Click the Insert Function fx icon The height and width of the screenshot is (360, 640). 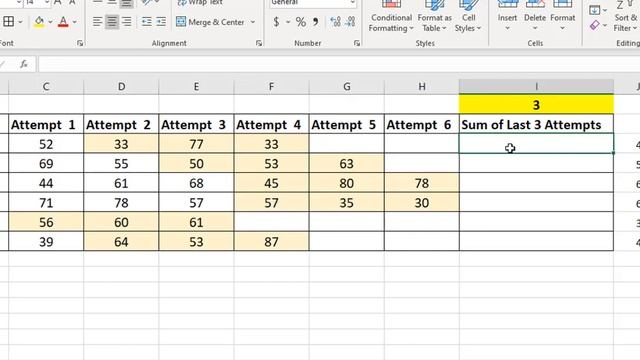[24, 64]
